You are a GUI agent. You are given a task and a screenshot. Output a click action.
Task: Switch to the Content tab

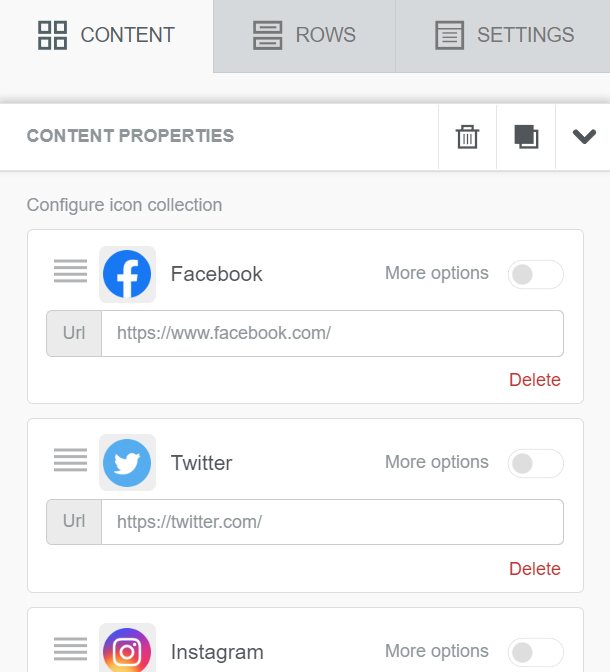tap(106, 36)
